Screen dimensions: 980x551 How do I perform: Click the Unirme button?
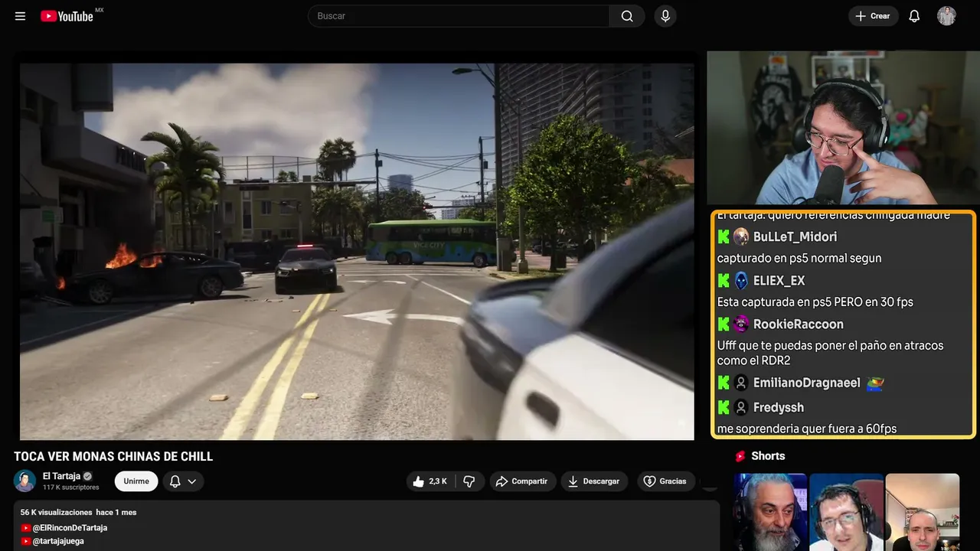(x=136, y=481)
